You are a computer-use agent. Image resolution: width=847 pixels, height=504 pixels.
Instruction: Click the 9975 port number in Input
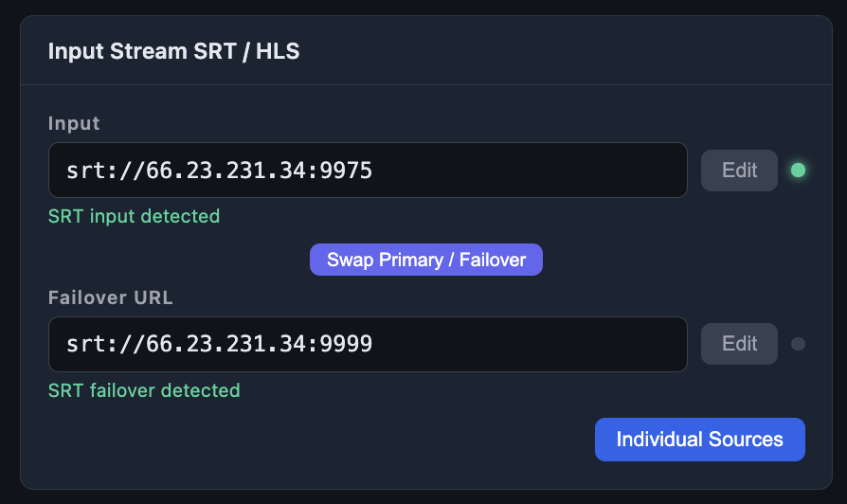pos(346,171)
